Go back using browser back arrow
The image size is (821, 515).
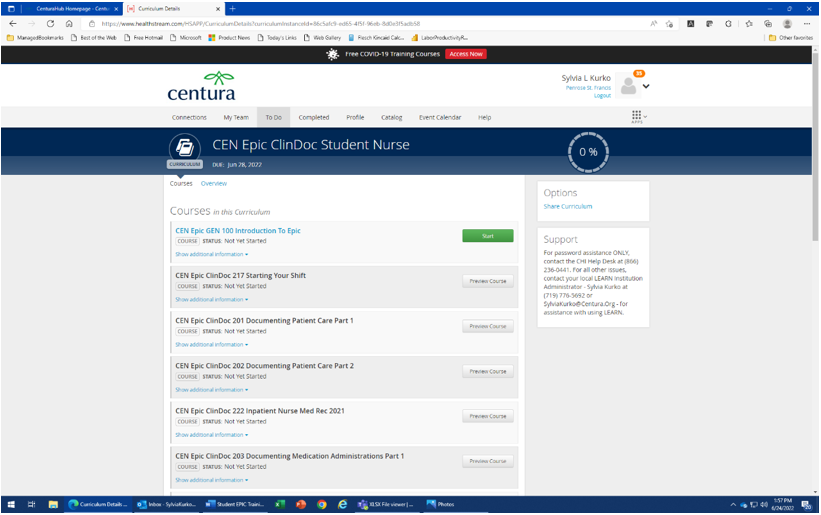[13, 24]
